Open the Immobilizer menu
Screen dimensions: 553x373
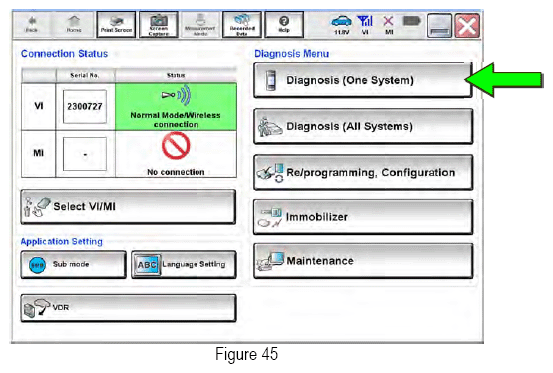coord(363,217)
